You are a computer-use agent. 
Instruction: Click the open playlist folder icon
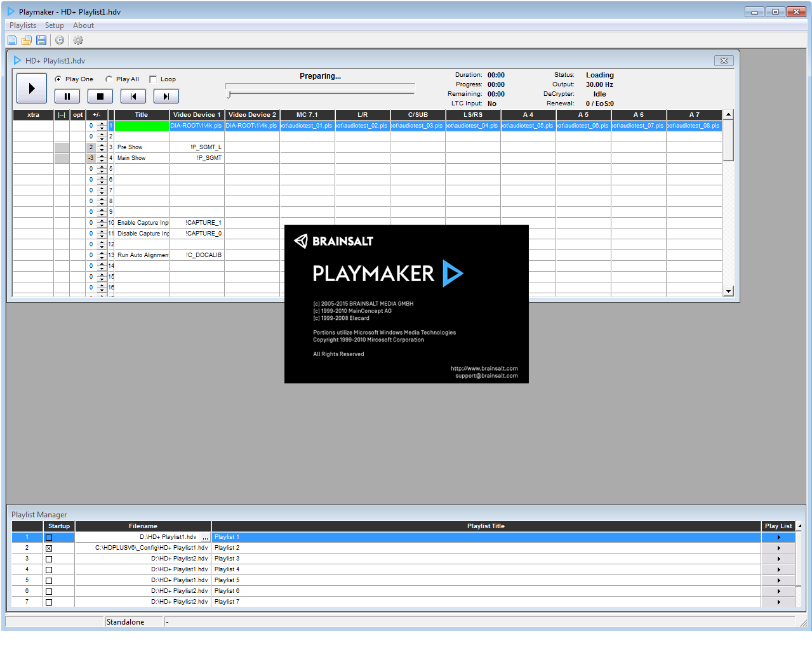pos(27,40)
